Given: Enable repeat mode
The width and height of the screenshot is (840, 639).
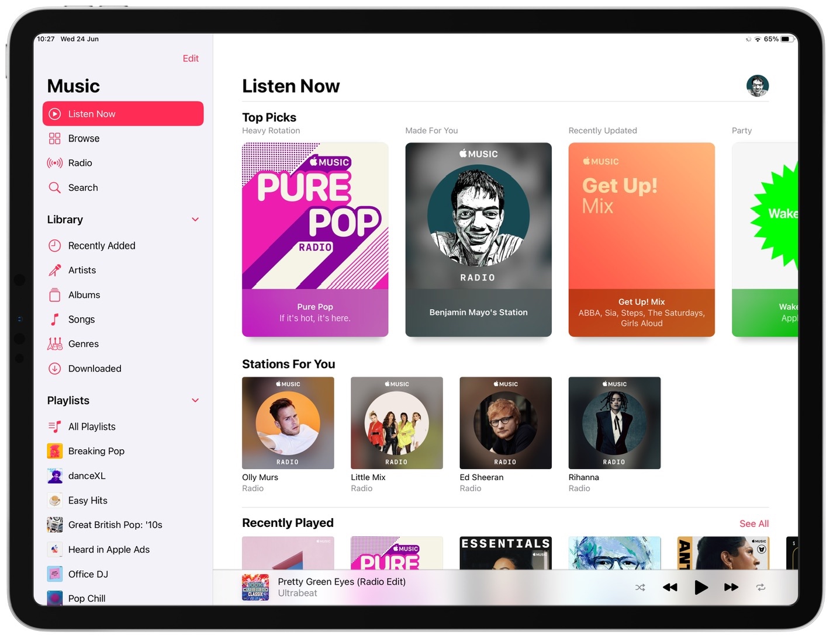Looking at the screenshot, I should (761, 588).
